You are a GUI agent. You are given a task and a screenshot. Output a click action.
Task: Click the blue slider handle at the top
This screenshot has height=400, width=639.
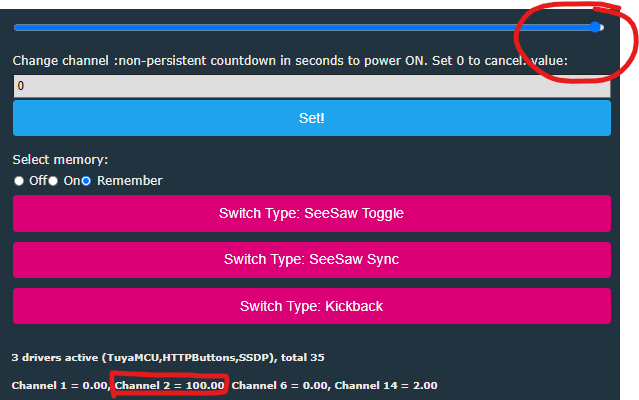tap(596, 27)
